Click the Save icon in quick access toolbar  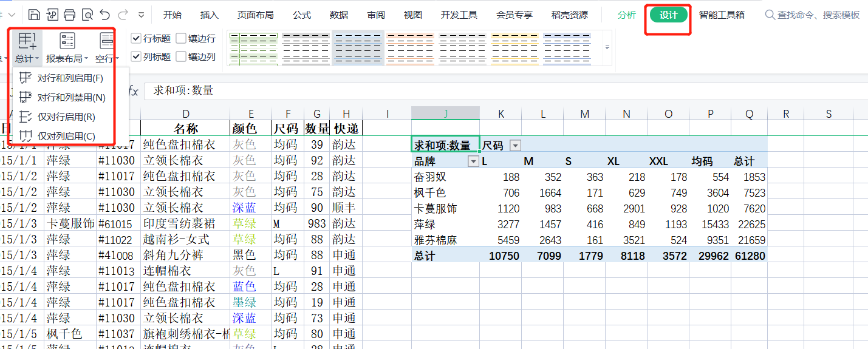tap(35, 15)
